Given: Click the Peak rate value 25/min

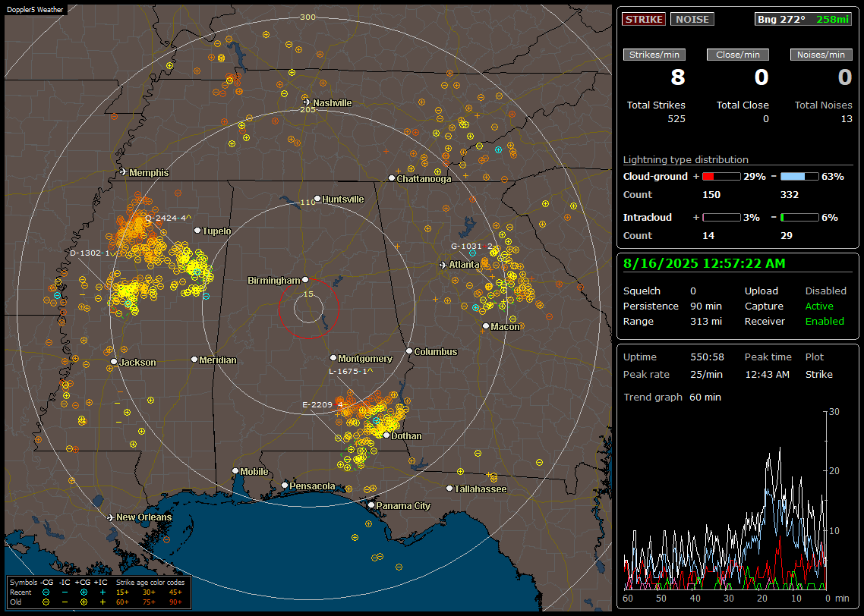Looking at the screenshot, I should point(707,374).
